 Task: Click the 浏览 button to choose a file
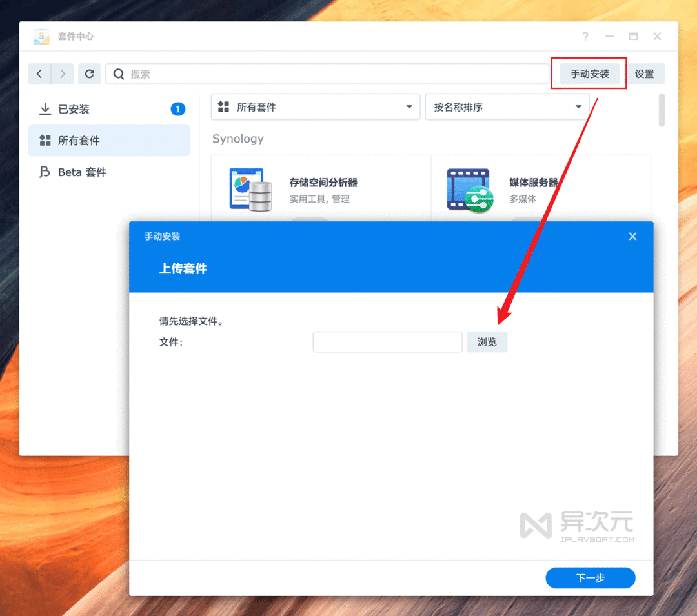click(487, 342)
